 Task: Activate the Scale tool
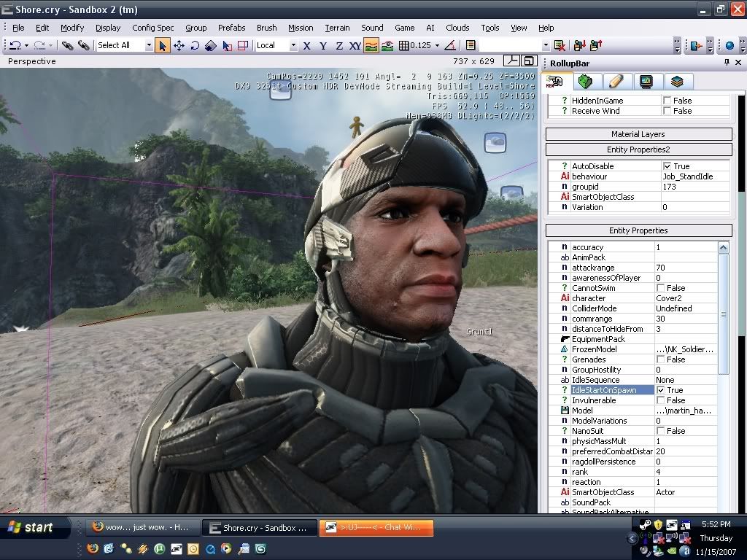211,45
